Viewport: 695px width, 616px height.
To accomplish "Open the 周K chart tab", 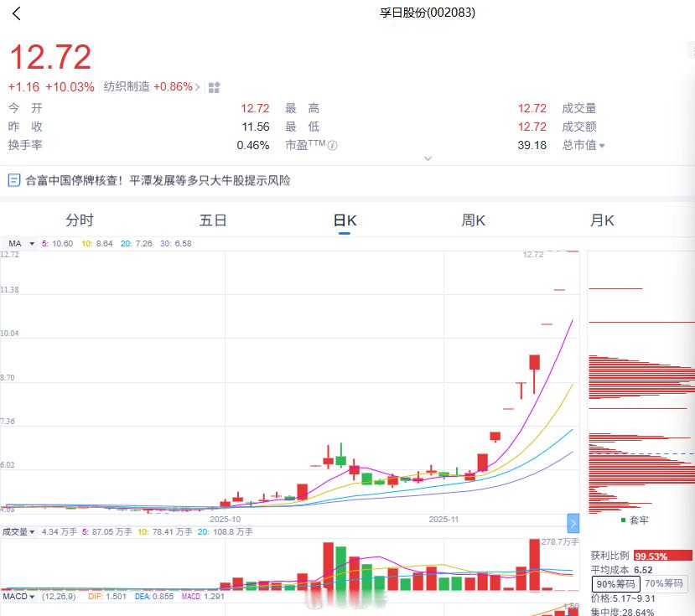I will [x=473, y=220].
